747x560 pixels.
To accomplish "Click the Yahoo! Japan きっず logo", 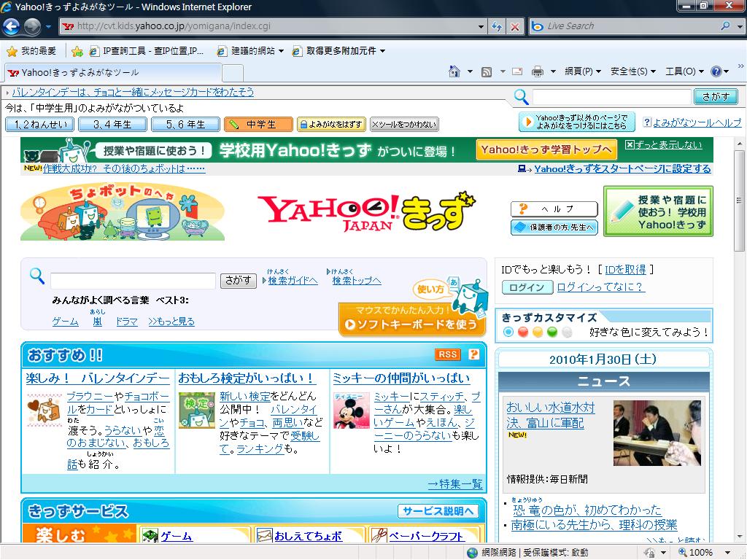I will point(366,212).
